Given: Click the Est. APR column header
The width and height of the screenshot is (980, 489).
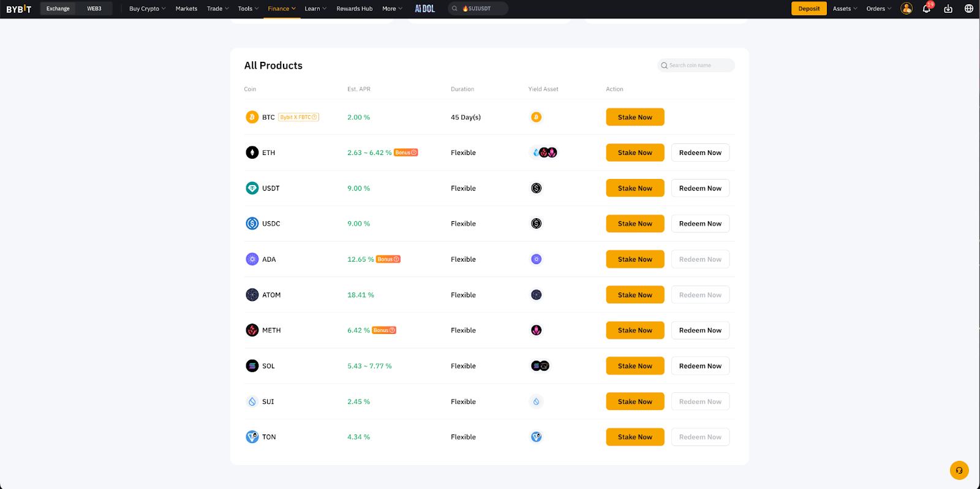Looking at the screenshot, I should tap(359, 89).
